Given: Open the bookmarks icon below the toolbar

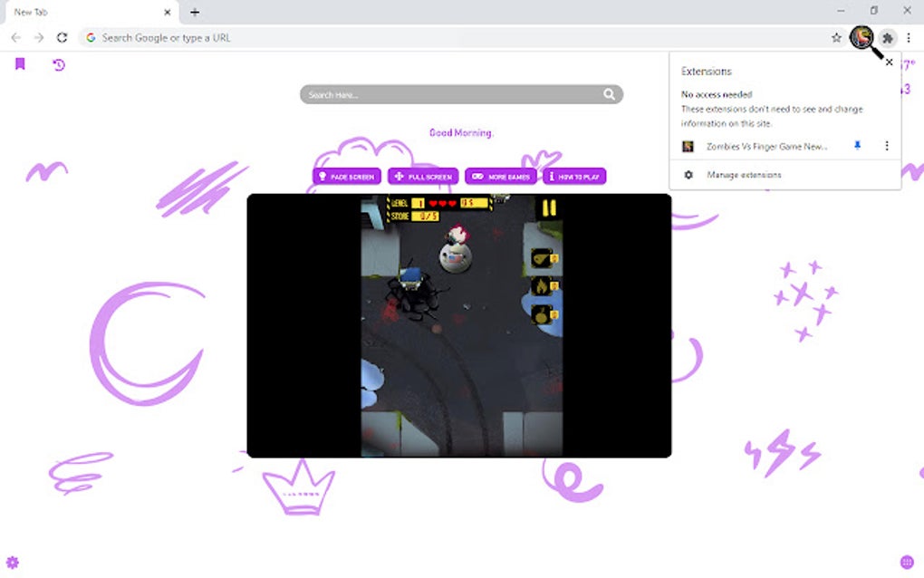Looking at the screenshot, I should click(x=20, y=64).
